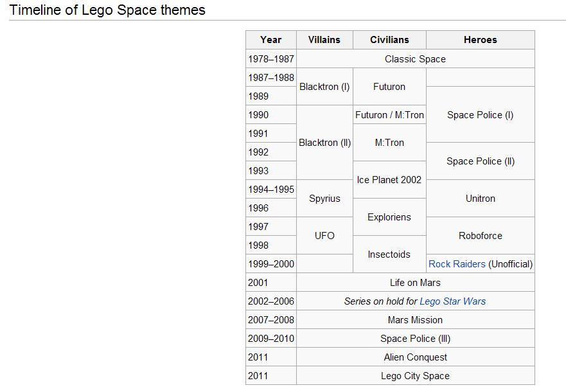Open the Rock Raiders link
Screen dimensions: 566x392
tap(457, 264)
